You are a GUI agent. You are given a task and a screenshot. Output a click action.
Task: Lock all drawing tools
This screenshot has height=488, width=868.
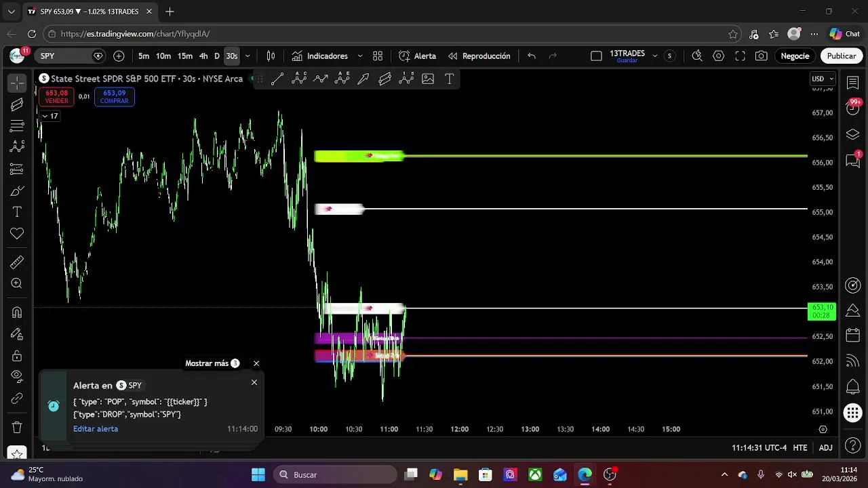[17, 356]
